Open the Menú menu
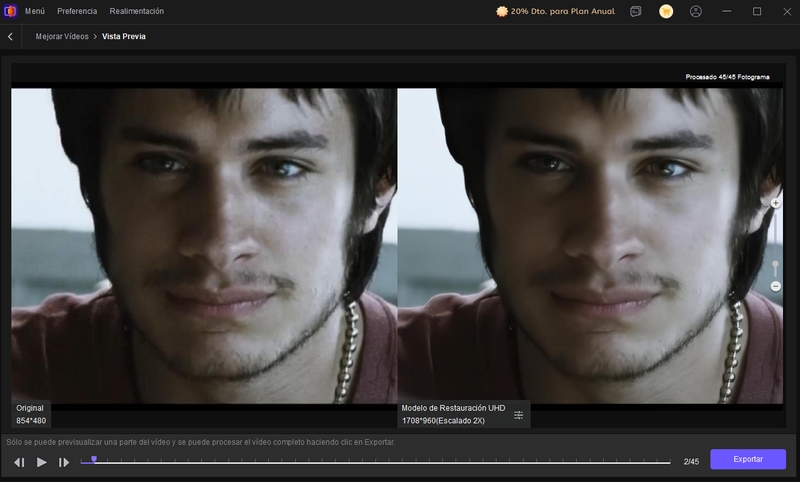 coord(35,11)
